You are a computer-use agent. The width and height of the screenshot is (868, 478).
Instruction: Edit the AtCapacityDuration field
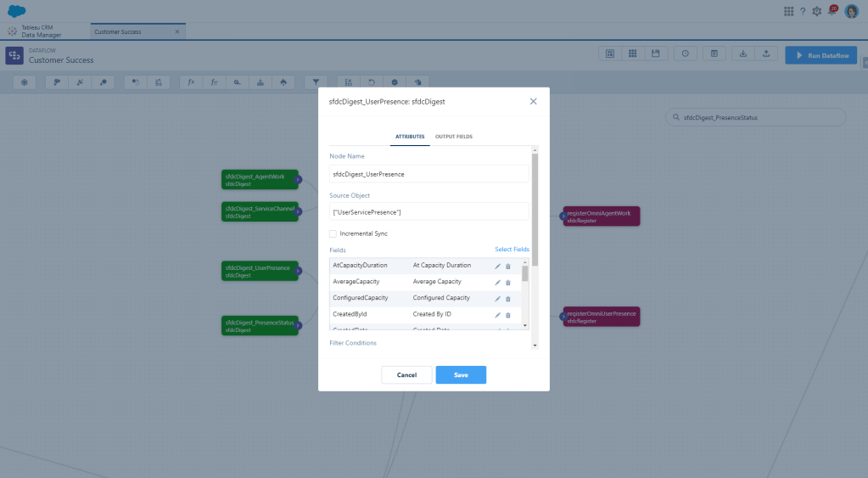(x=498, y=266)
